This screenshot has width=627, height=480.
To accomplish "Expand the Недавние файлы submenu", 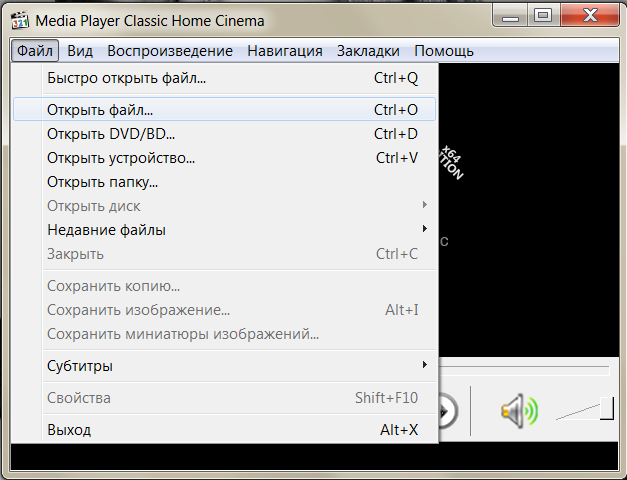I will [x=225, y=230].
